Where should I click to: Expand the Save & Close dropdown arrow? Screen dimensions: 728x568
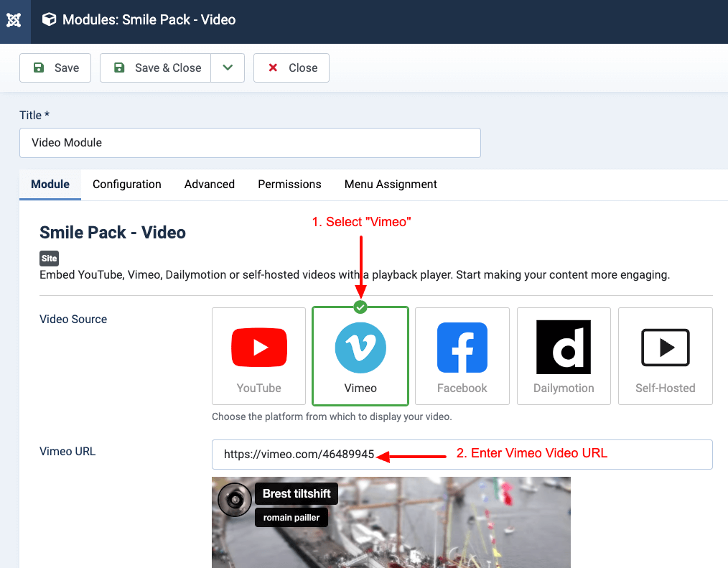(228, 67)
